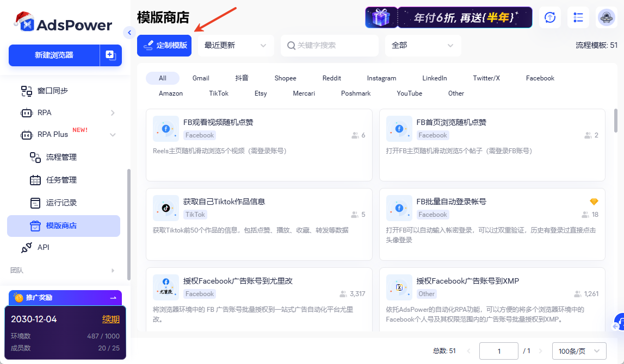Switch to the TikTok category tab
624x364 pixels.
click(x=218, y=93)
